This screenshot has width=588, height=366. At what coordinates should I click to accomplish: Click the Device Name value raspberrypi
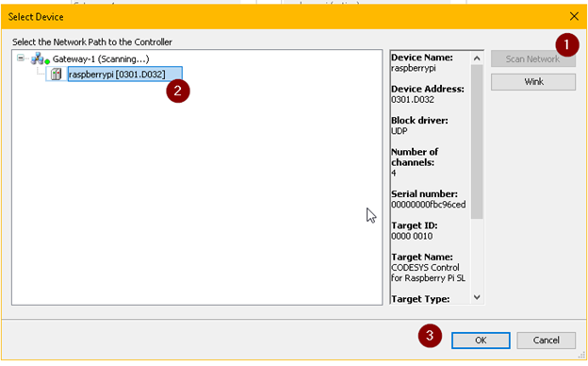pyautogui.click(x=414, y=68)
